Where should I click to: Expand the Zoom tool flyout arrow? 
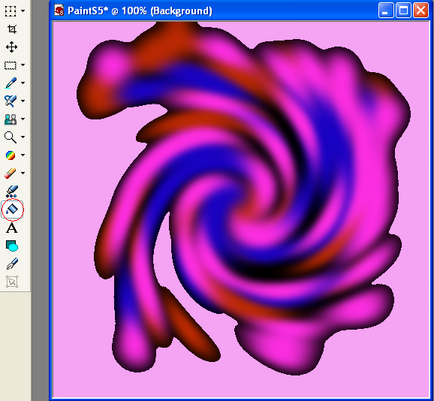[x=23, y=137]
